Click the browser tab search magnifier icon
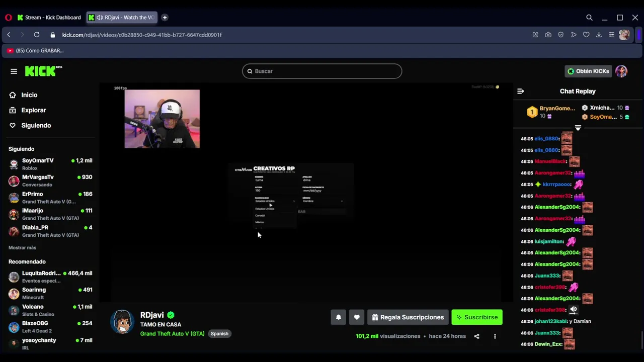Image resolution: width=644 pixels, height=362 pixels. click(589, 18)
